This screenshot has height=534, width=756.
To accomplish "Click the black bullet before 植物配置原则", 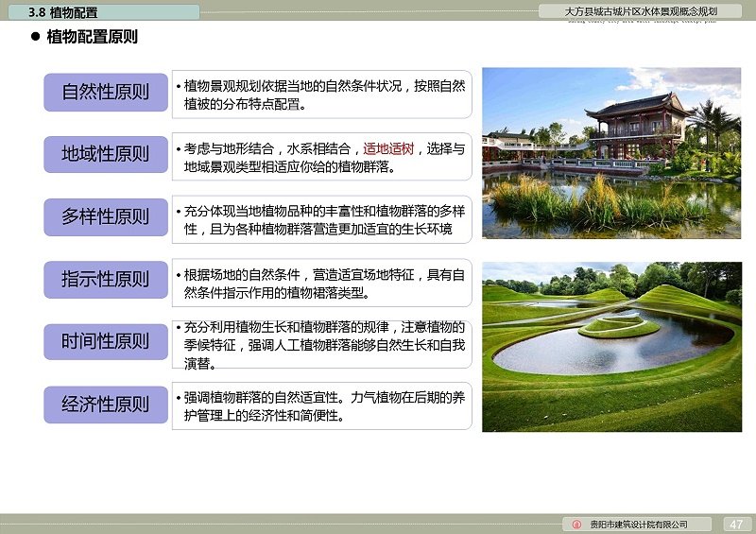I will (36, 37).
